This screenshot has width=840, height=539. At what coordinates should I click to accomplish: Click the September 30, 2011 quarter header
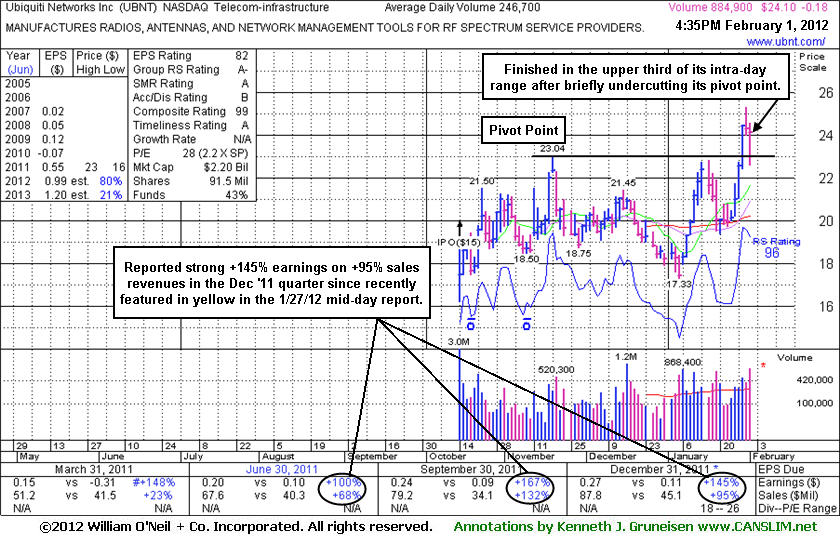pos(471,469)
